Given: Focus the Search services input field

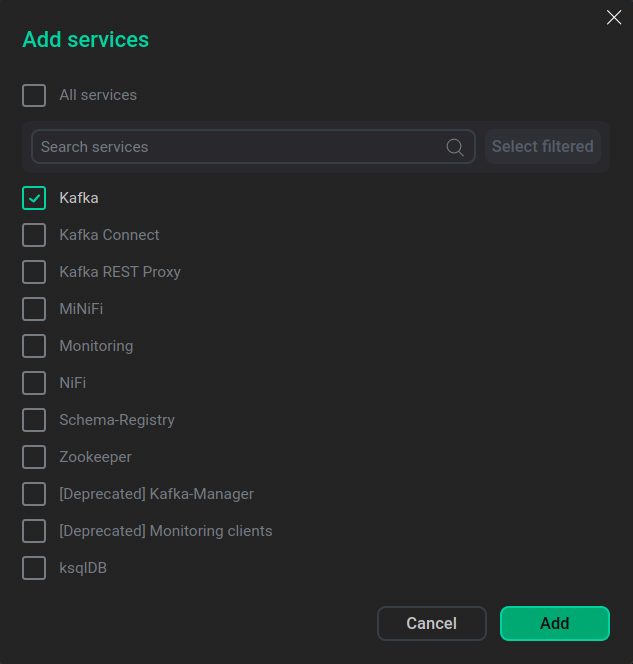Looking at the screenshot, I should pyautogui.click(x=240, y=147).
